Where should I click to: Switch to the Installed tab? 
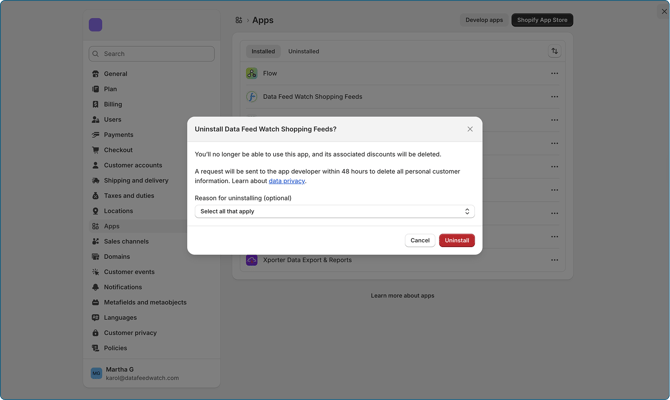[x=263, y=51]
